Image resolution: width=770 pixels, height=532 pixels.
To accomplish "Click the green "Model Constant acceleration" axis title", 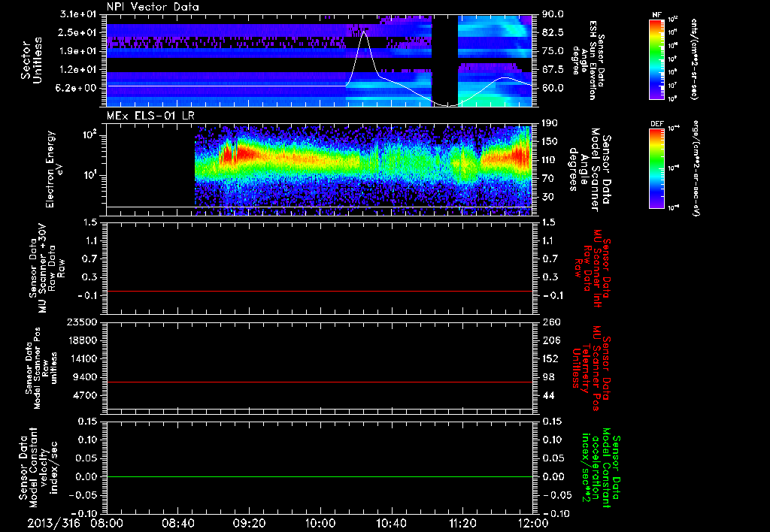I will click(x=600, y=469).
